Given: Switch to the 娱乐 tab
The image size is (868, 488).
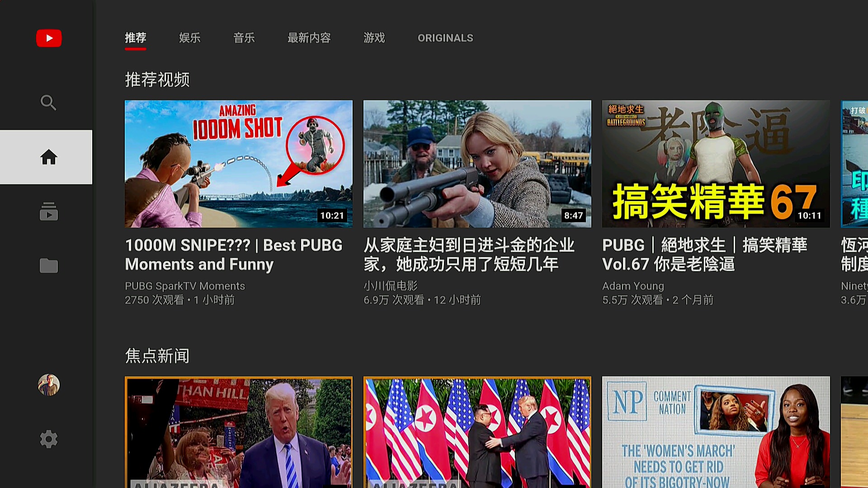Looking at the screenshot, I should 189,38.
